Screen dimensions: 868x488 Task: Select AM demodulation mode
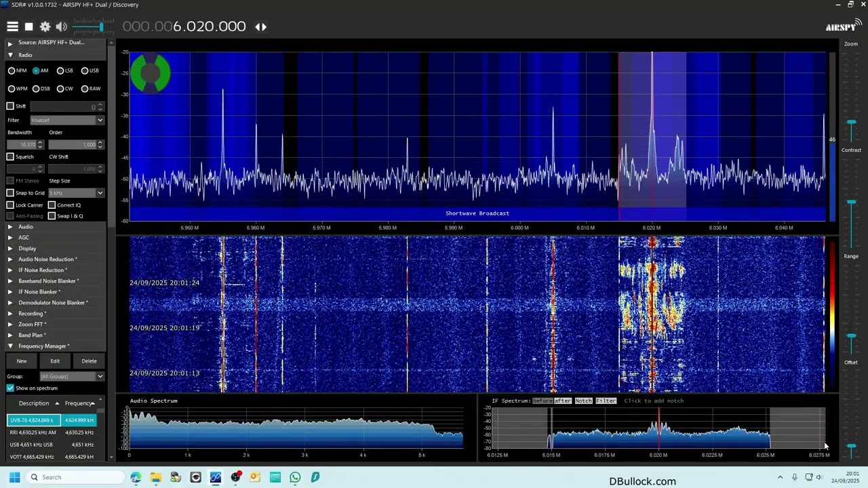pos(41,70)
